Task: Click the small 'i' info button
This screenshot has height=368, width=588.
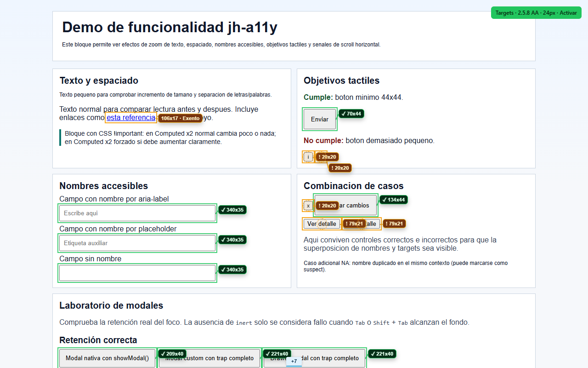Action: (308, 157)
